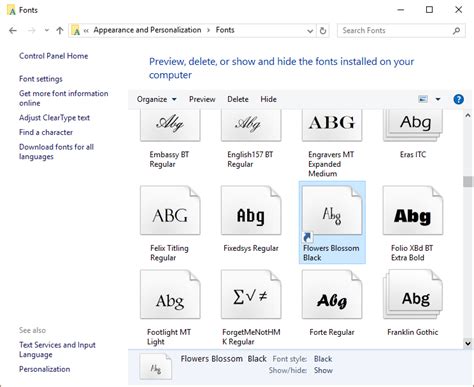Select the Forte Regular font icon
Screen dimensions: 474x387
point(332,294)
